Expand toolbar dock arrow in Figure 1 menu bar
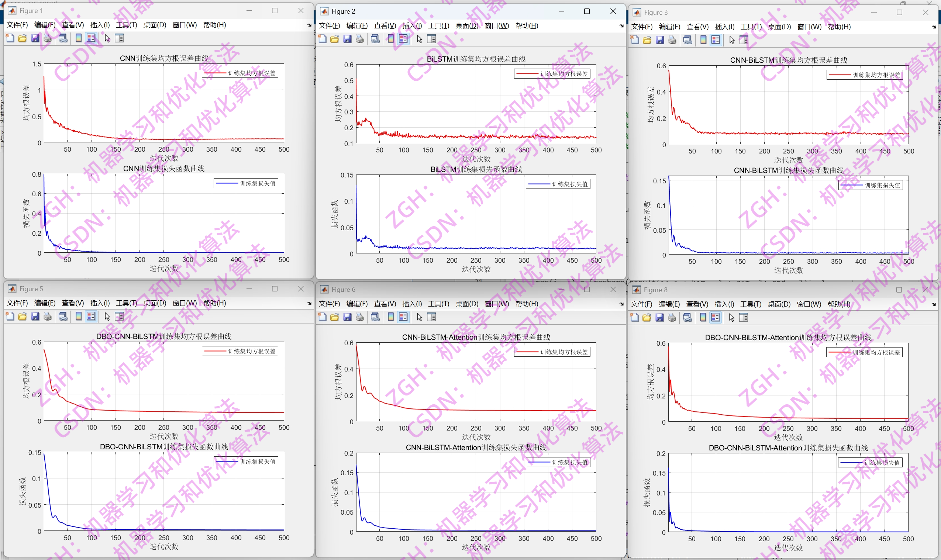 point(309,25)
